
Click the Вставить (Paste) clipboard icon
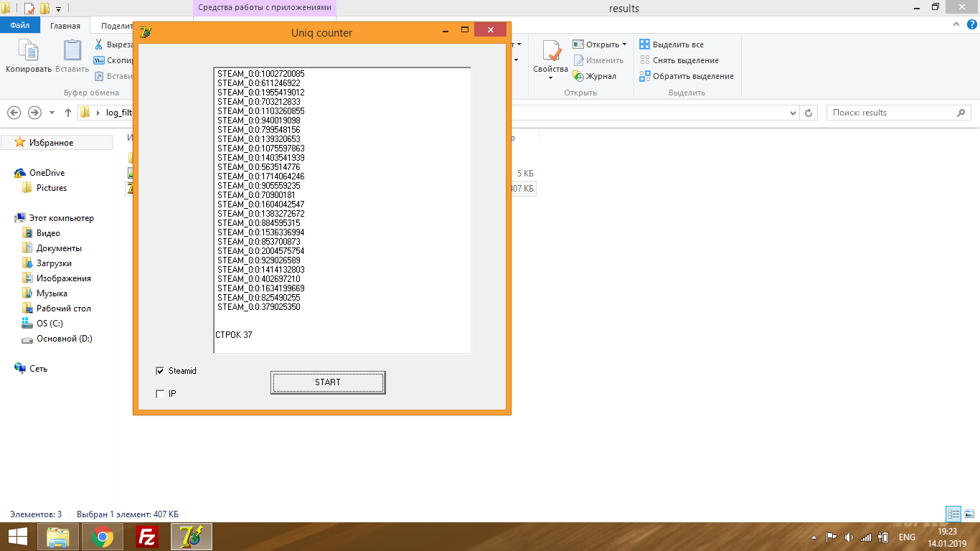(x=72, y=50)
